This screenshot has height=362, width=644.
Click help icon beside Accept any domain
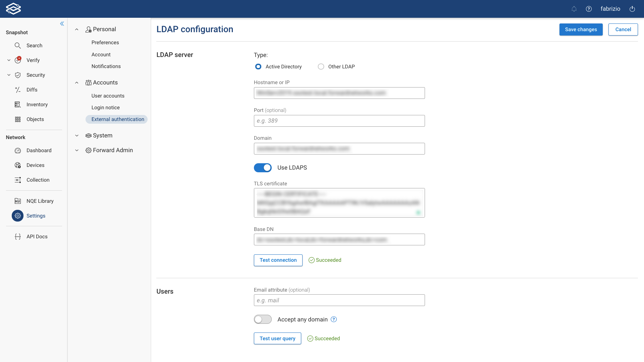[x=334, y=319]
